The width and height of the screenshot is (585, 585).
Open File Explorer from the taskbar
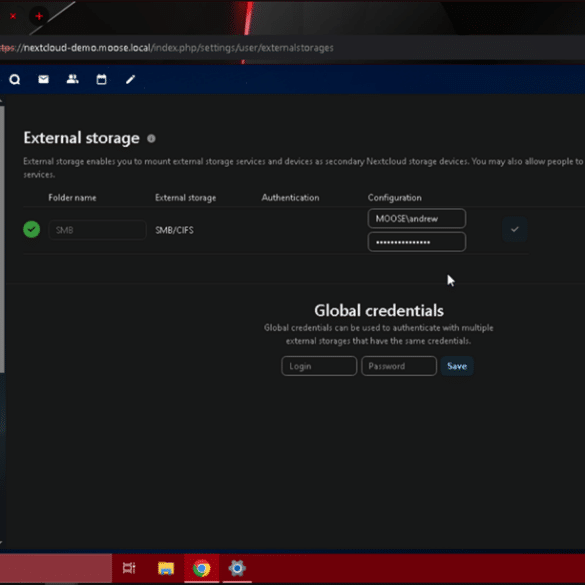pos(166,568)
